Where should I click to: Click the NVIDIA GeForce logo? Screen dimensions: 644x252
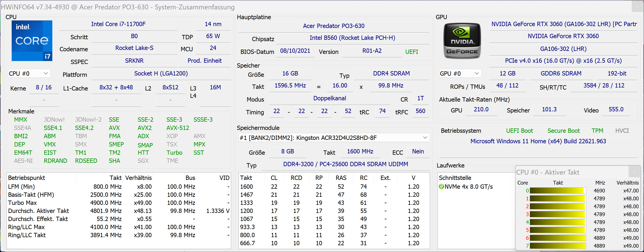pyautogui.click(x=462, y=41)
